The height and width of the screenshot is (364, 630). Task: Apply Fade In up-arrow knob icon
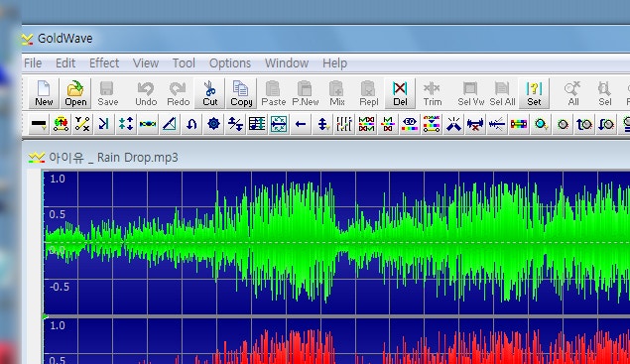(x=584, y=124)
